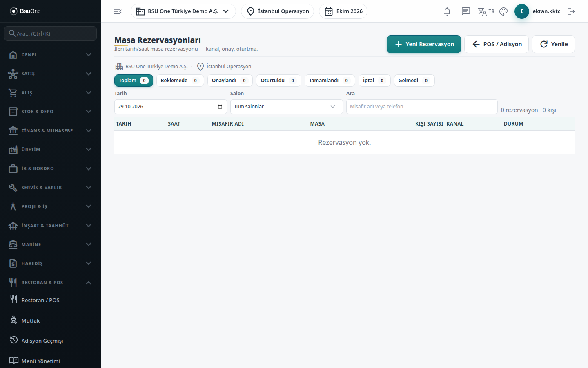Filter by Gelmedi status
The width and height of the screenshot is (588, 368).
point(414,81)
